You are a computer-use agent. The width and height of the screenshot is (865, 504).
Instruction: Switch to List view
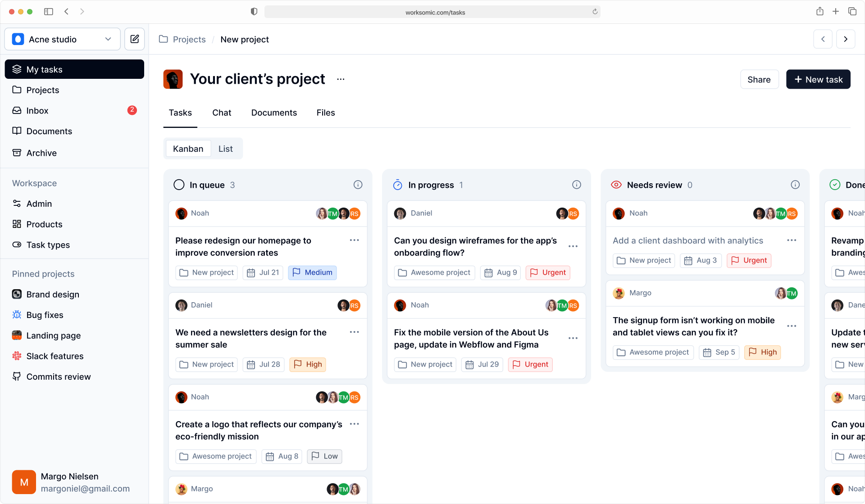tap(225, 149)
